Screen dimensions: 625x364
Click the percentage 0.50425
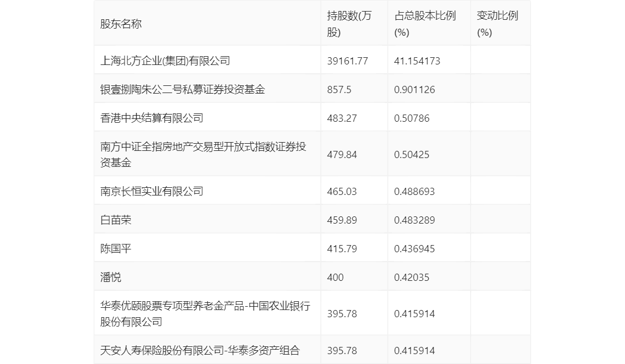point(412,155)
